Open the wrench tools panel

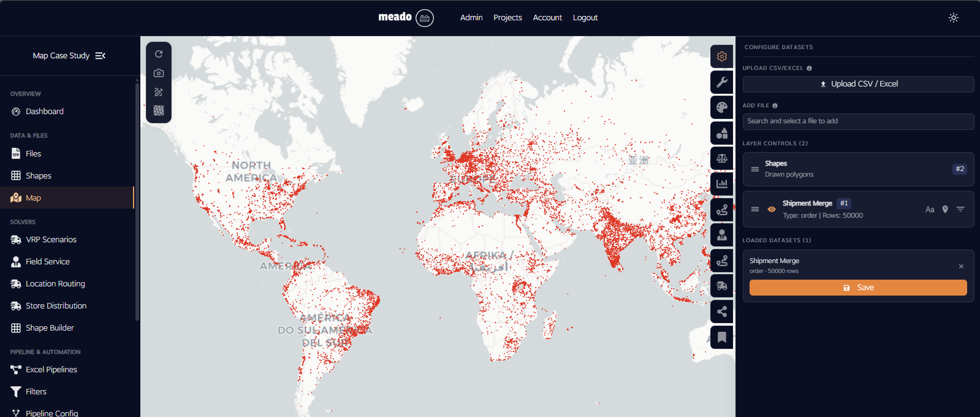pyautogui.click(x=722, y=82)
